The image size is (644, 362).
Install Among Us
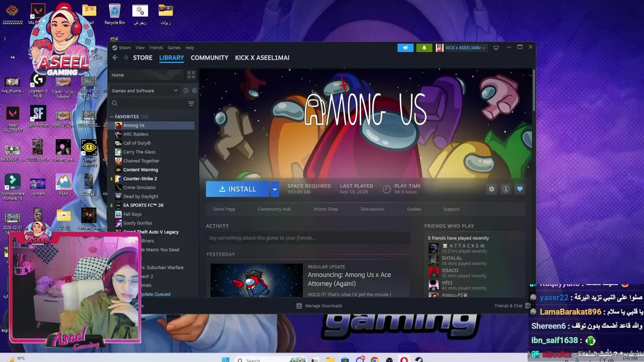click(x=238, y=189)
